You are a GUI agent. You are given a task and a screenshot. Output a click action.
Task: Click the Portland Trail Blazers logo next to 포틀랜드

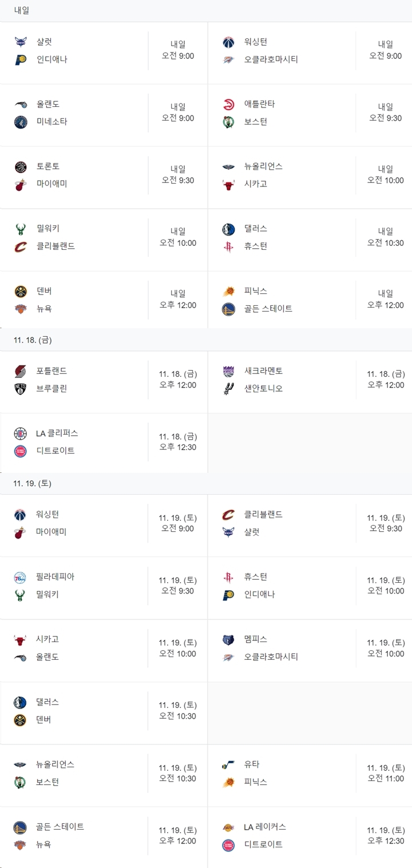21,371
